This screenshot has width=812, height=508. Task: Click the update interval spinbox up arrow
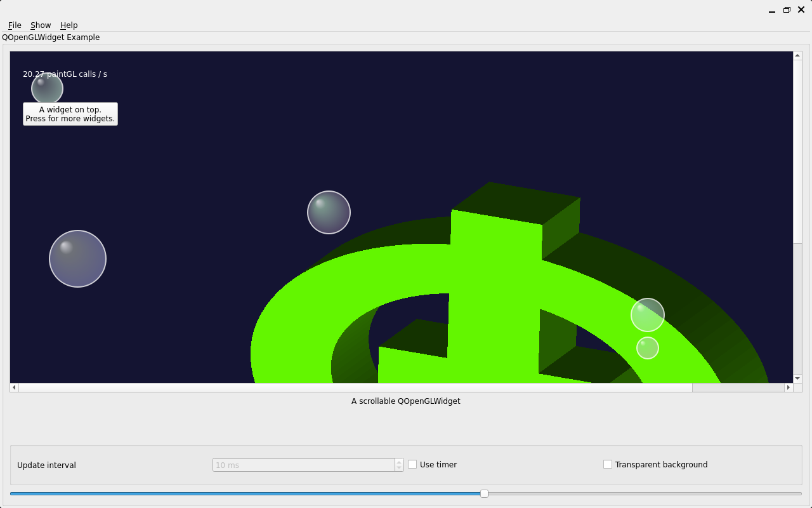pos(399,462)
